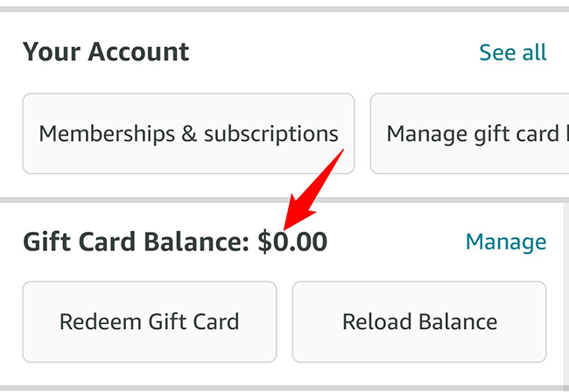Select the Gift Card Balance heading text
The width and height of the screenshot is (569, 392).
(x=136, y=241)
